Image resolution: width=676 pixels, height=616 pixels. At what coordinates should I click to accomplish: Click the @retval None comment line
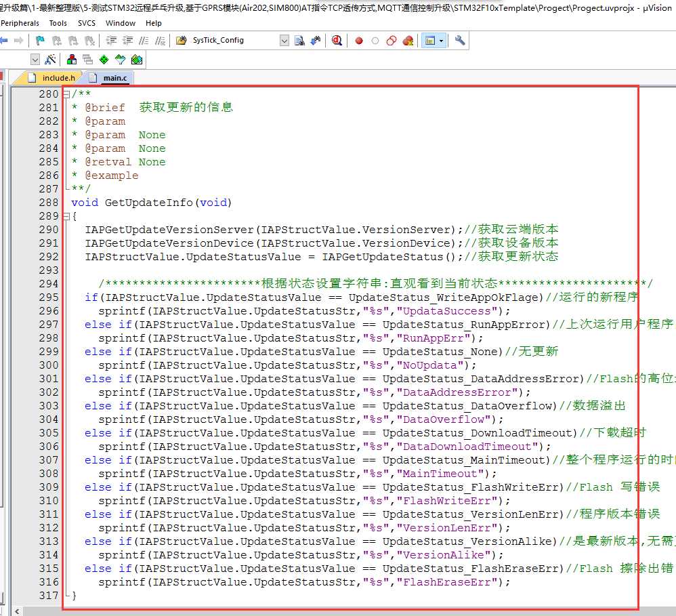point(125,162)
